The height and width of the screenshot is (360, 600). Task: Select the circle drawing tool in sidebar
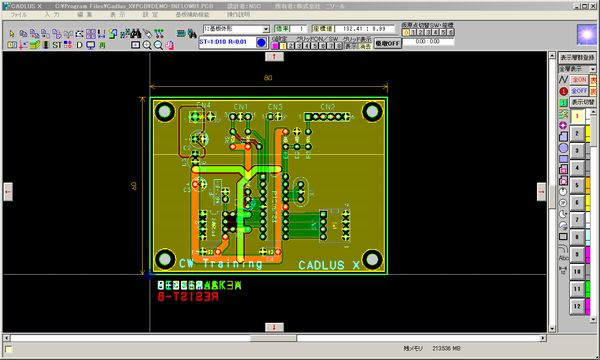pyautogui.click(x=563, y=148)
